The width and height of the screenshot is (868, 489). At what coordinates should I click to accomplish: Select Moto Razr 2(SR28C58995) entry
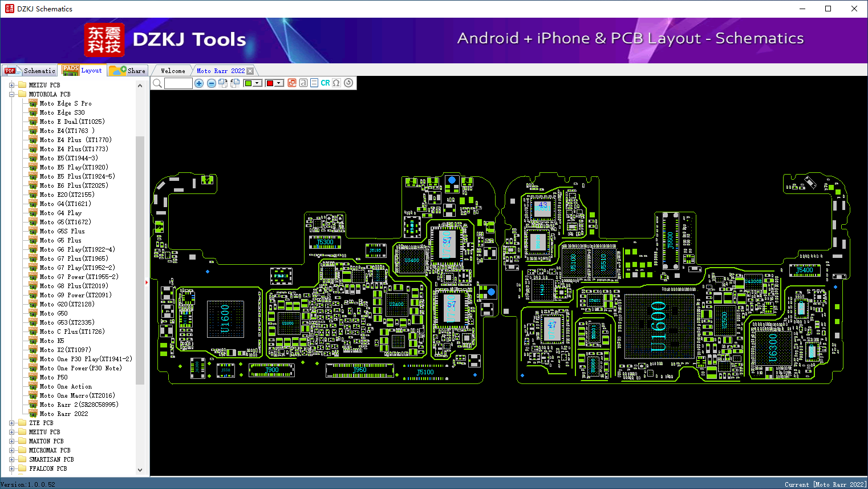pos(79,405)
